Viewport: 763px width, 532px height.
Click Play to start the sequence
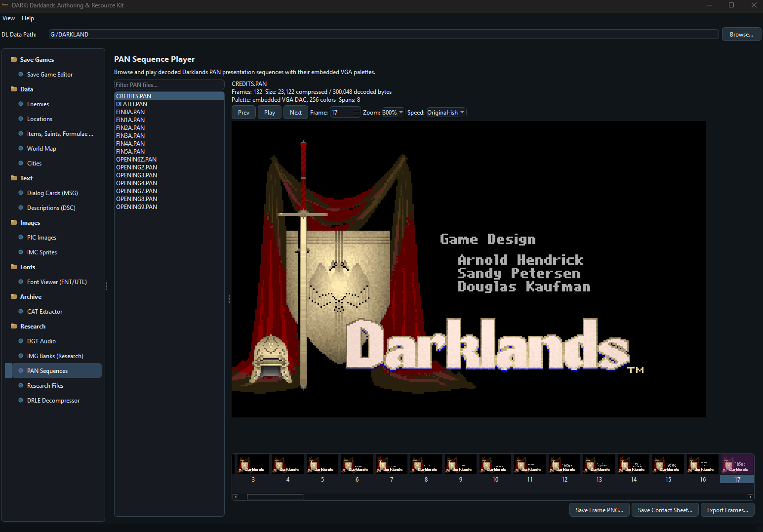pos(270,112)
